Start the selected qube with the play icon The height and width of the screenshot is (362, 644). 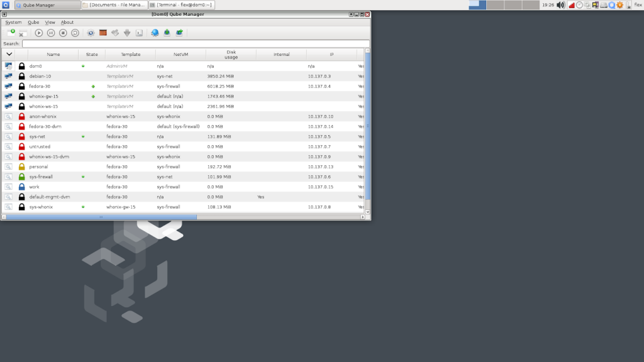pos(38,33)
